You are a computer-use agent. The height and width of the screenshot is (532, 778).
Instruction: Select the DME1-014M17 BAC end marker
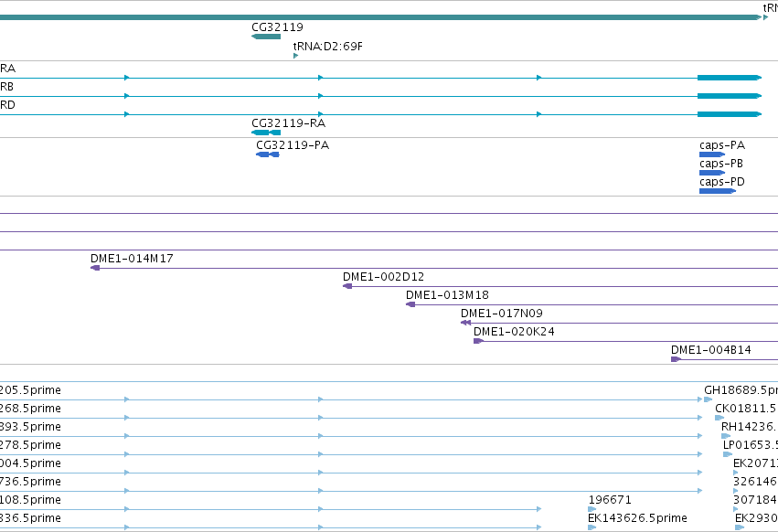pyautogui.click(x=95, y=268)
